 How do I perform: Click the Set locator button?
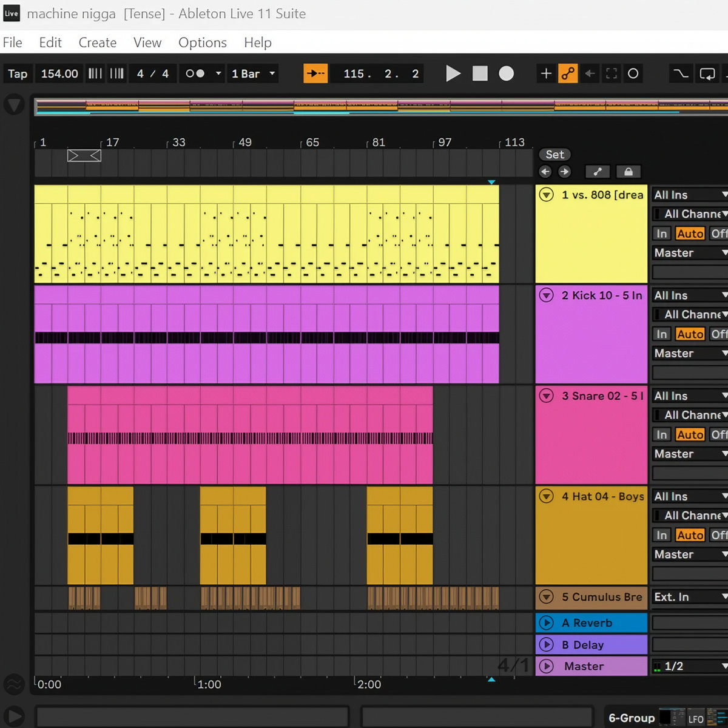(554, 155)
